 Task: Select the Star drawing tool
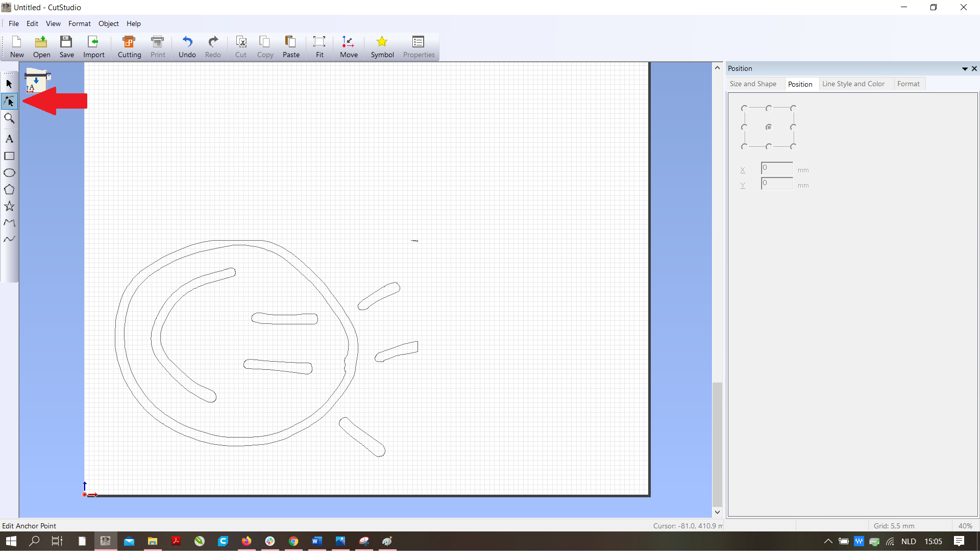point(9,207)
